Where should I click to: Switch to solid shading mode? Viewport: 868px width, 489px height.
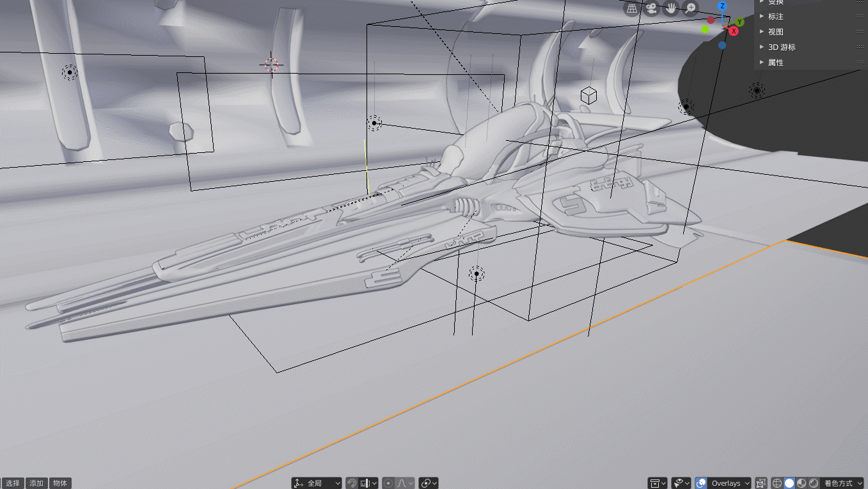tap(789, 483)
